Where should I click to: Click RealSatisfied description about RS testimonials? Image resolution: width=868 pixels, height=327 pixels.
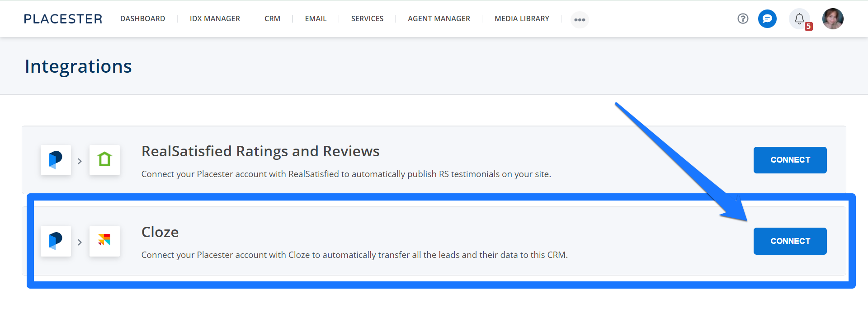346,174
